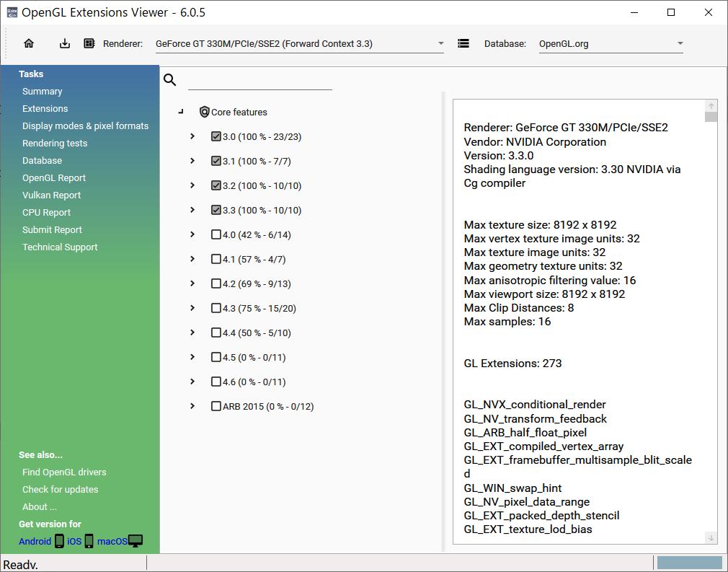Viewport: 728px width, 572px height.
Task: Click the Find OpenGL drivers link
Action: (64, 472)
